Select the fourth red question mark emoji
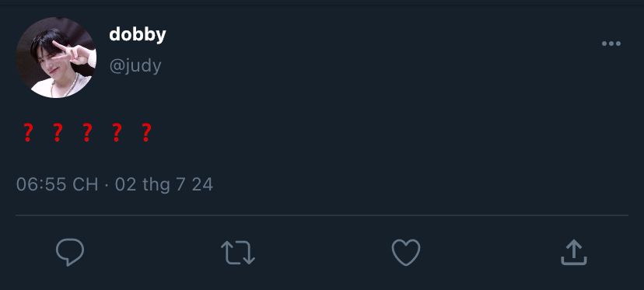Screen dimensions: 644x290 tap(117, 133)
